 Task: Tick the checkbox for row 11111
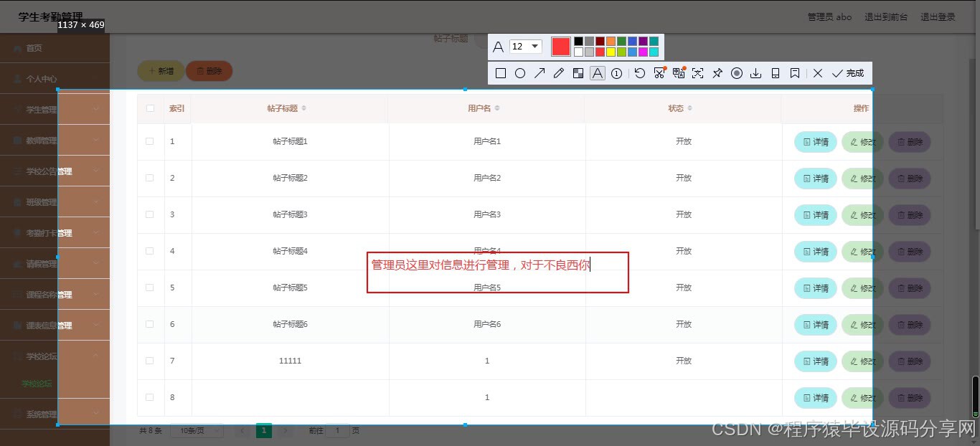click(150, 361)
